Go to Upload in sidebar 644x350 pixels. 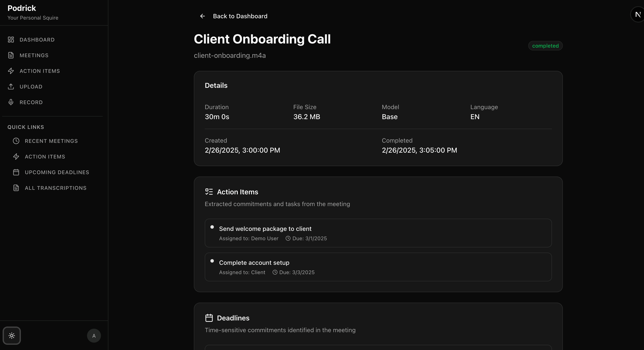pyautogui.click(x=31, y=87)
